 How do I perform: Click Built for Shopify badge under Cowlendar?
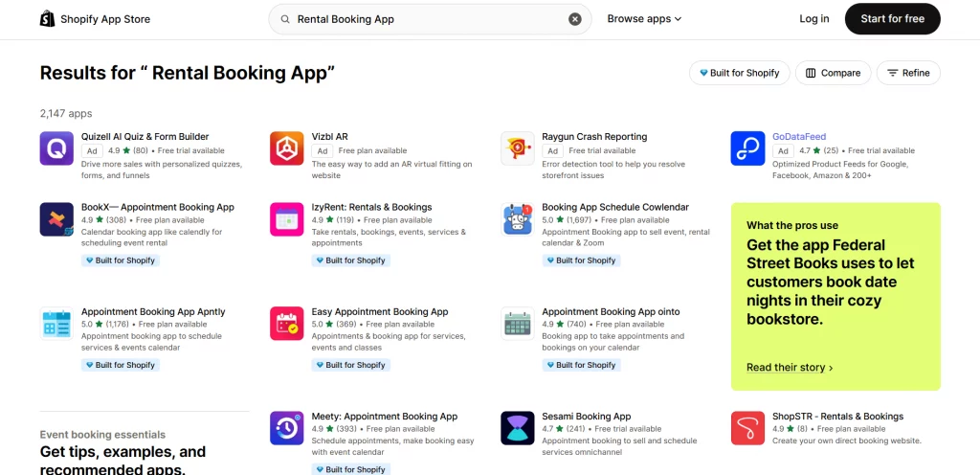[x=581, y=260]
